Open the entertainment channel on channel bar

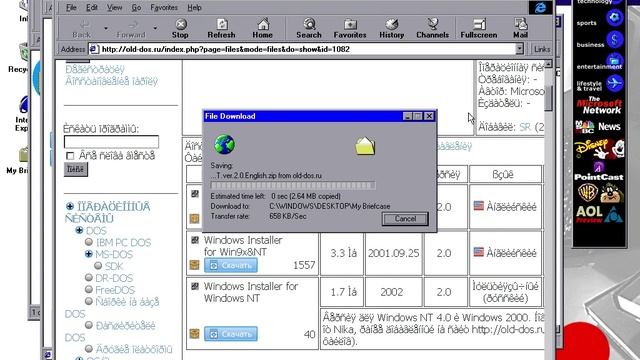tap(600, 63)
